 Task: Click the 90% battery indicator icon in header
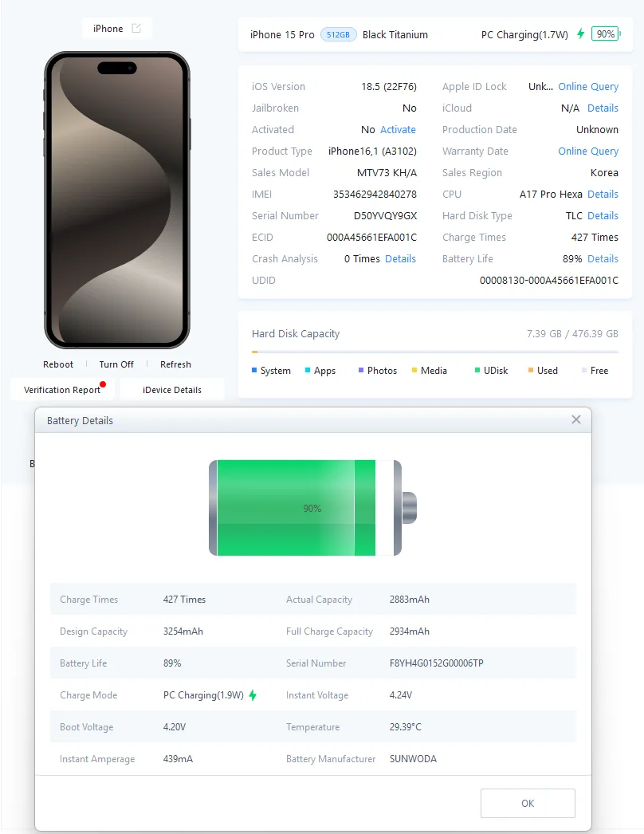[606, 34]
